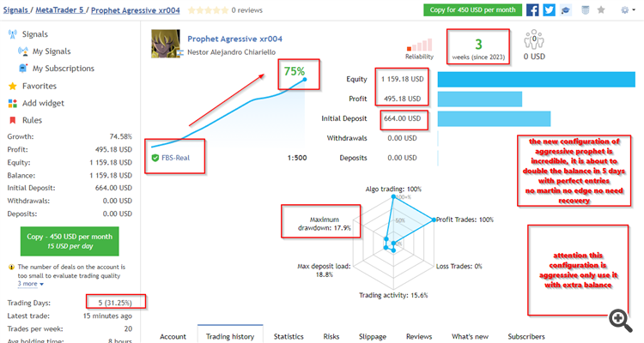Image resolution: width=644 pixels, height=343 pixels.
Task: Open Prophet Agressive xr004 title link
Action: tap(235, 39)
